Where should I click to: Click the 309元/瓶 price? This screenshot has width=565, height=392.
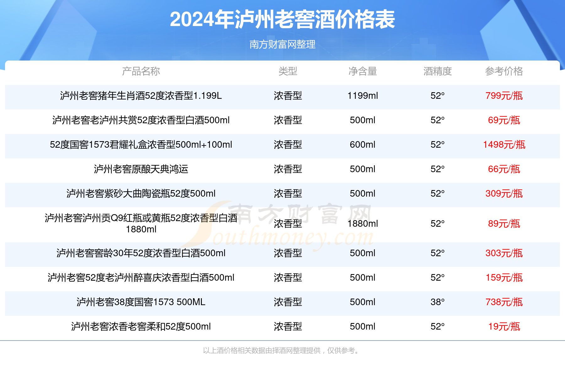tap(504, 193)
